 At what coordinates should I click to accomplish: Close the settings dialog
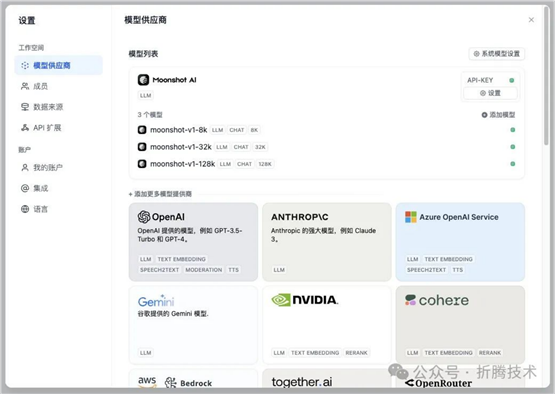[x=531, y=20]
